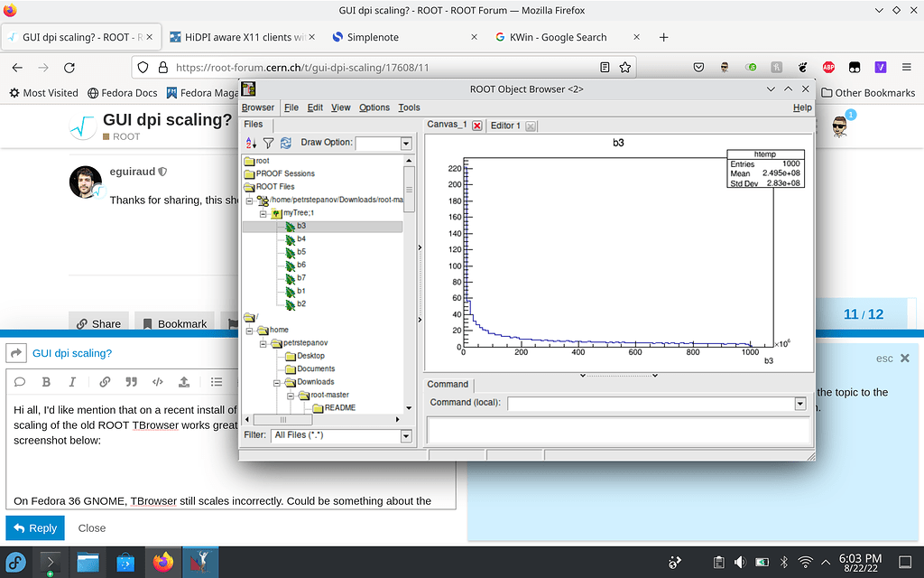Switch to KWin - Google Search tab
924x578 pixels.
pos(567,37)
